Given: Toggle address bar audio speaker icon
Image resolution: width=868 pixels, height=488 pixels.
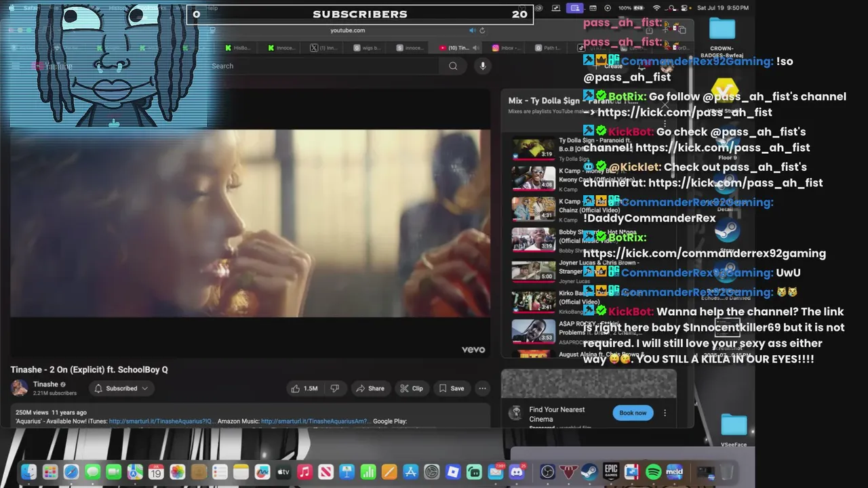Looking at the screenshot, I should [x=473, y=30].
